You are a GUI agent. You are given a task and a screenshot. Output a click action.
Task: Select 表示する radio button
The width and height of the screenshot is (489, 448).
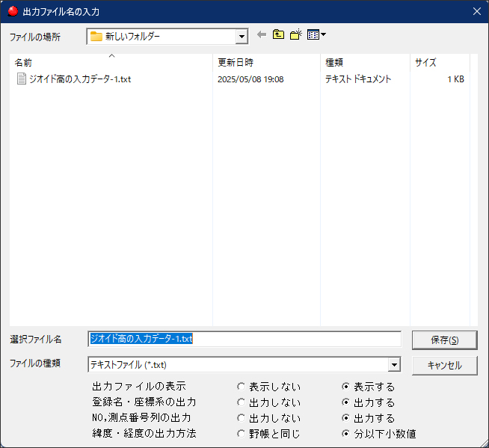tap(369, 387)
